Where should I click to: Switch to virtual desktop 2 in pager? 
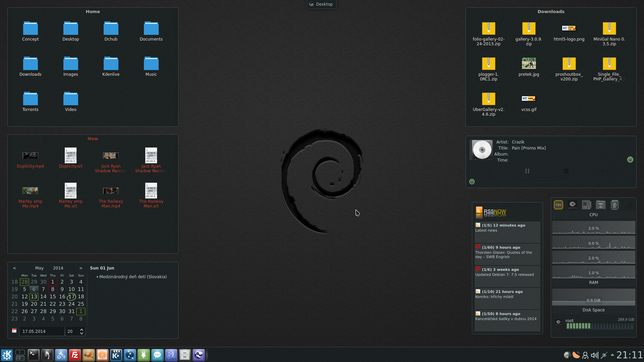20,358
